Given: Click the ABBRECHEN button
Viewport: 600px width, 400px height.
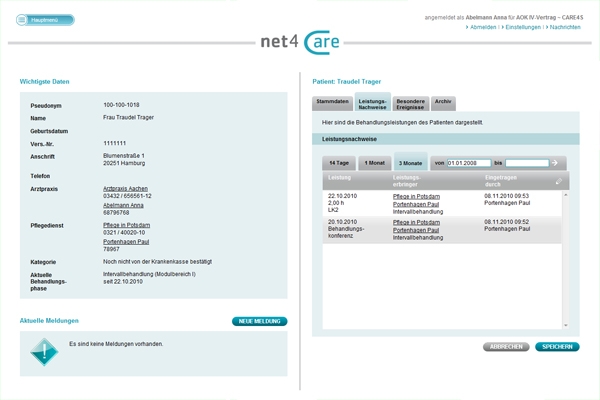Looking at the screenshot, I should tap(506, 347).
